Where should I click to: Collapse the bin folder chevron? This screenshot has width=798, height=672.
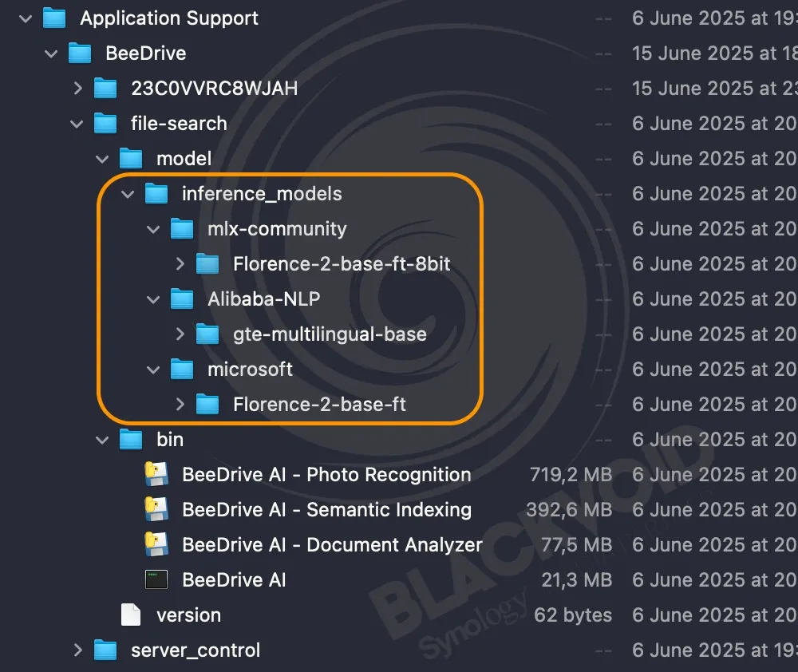[x=103, y=440]
